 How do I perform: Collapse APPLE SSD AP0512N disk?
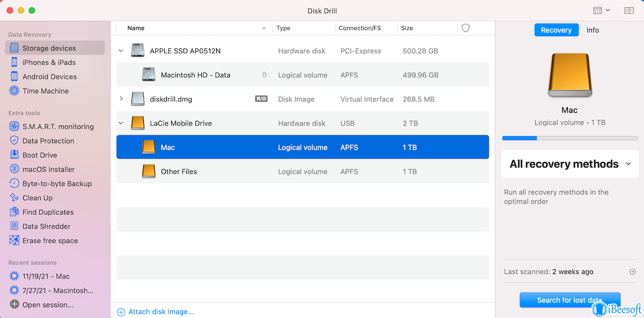(x=121, y=51)
